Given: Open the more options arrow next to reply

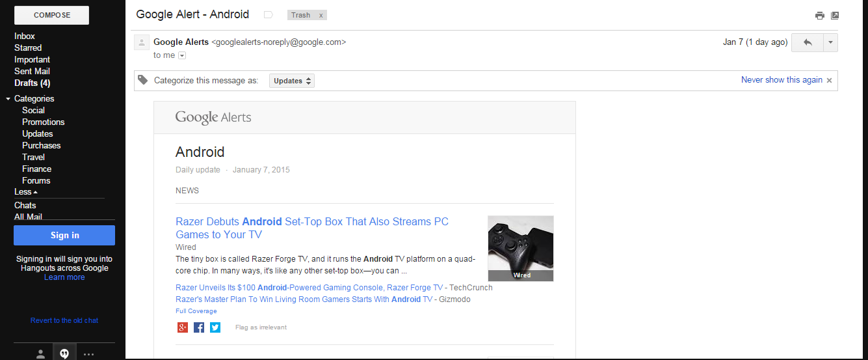Looking at the screenshot, I should coord(830,42).
